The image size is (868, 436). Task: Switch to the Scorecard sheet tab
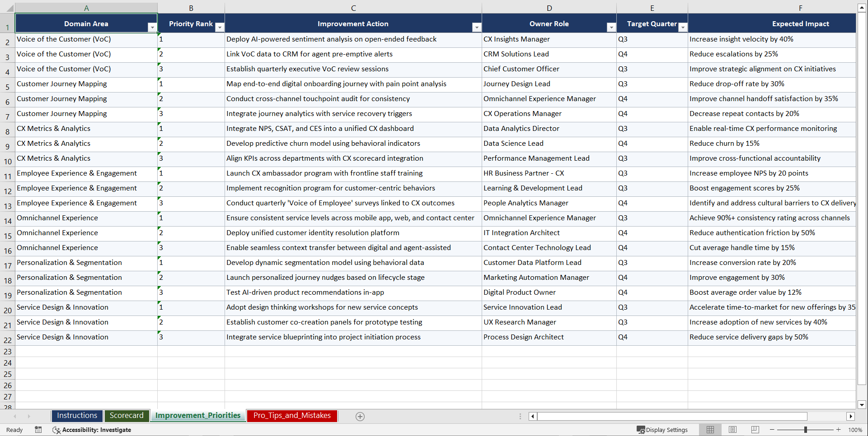(127, 415)
